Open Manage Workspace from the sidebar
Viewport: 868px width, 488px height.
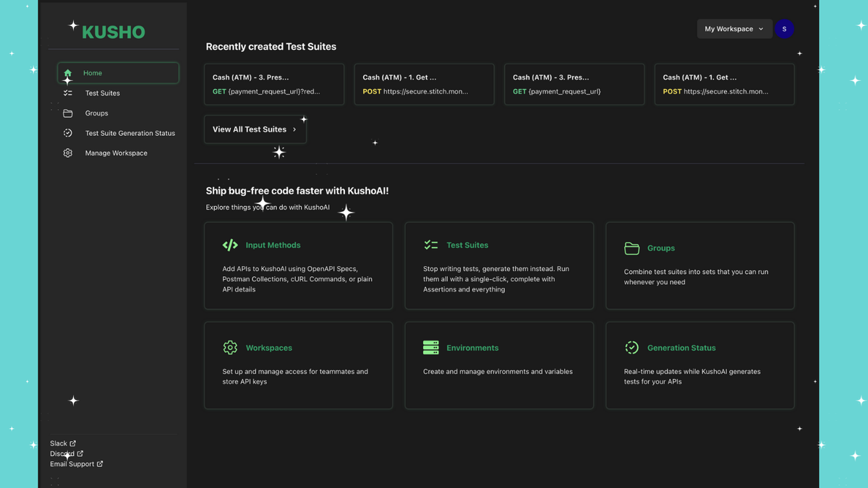(116, 153)
